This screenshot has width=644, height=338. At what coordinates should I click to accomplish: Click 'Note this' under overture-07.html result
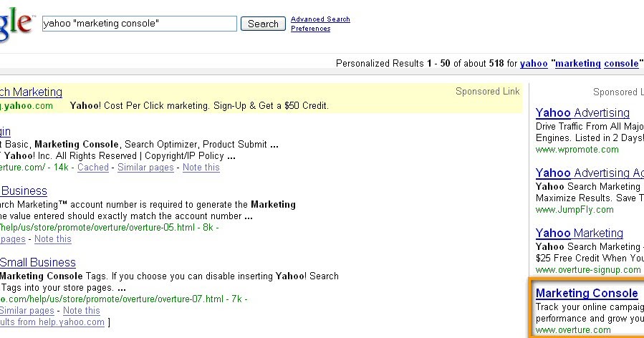tap(82, 311)
